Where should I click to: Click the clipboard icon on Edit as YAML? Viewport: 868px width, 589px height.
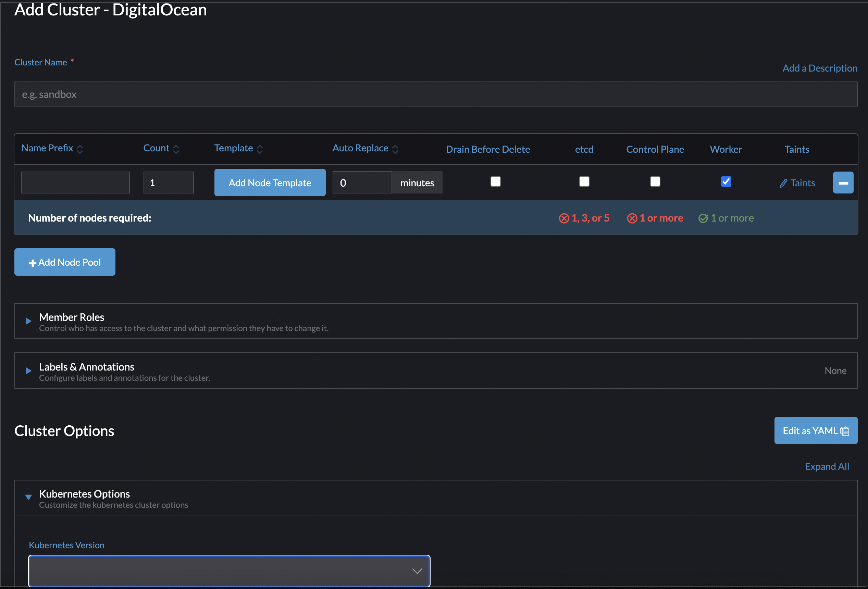click(844, 431)
